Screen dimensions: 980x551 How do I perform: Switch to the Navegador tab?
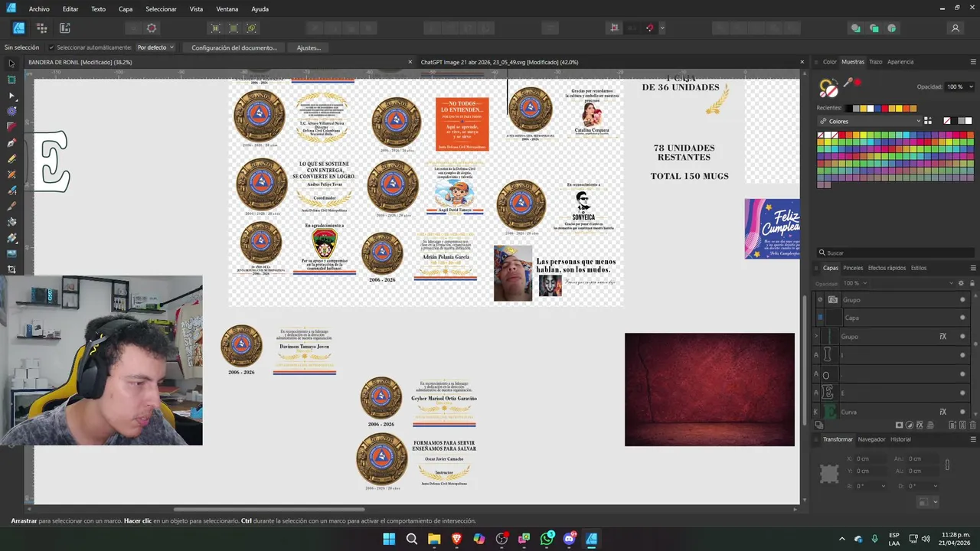(871, 439)
